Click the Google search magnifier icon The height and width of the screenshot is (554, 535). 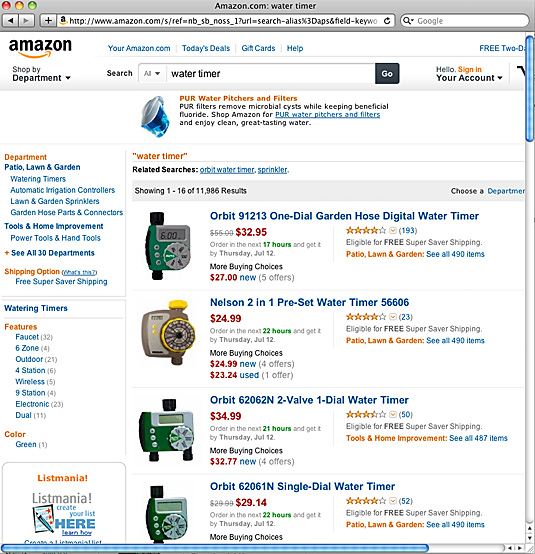coord(407,20)
